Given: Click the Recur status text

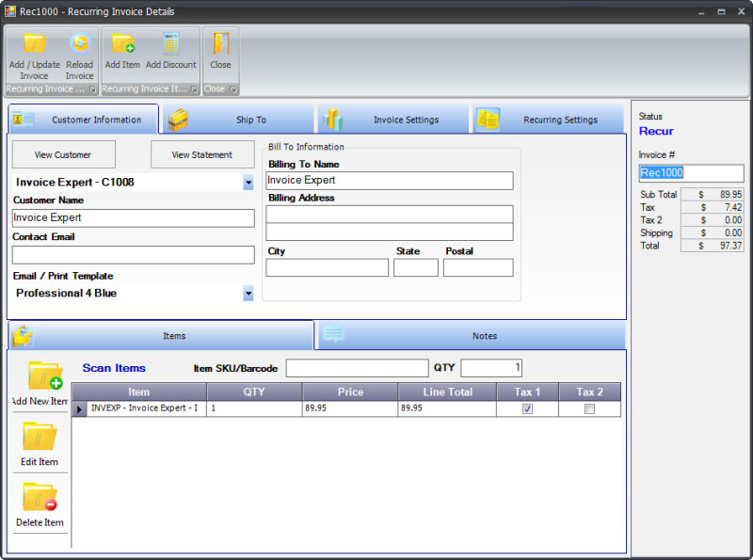Looking at the screenshot, I should (656, 131).
